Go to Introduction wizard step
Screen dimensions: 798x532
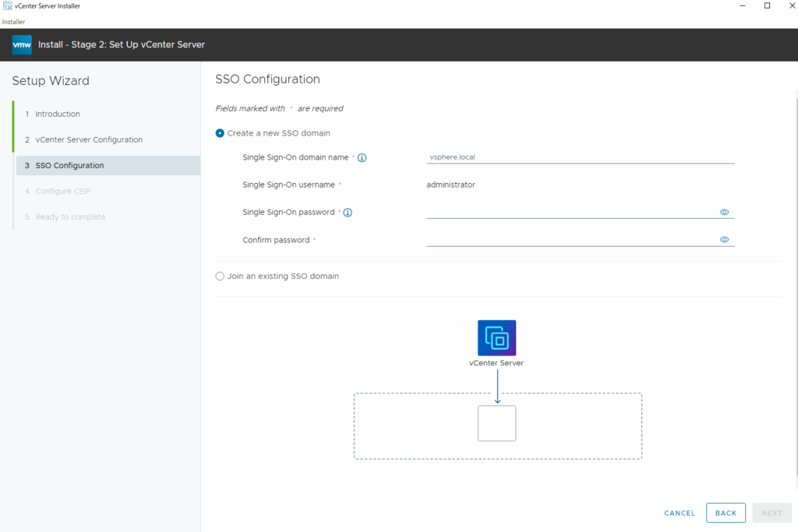tap(58, 115)
